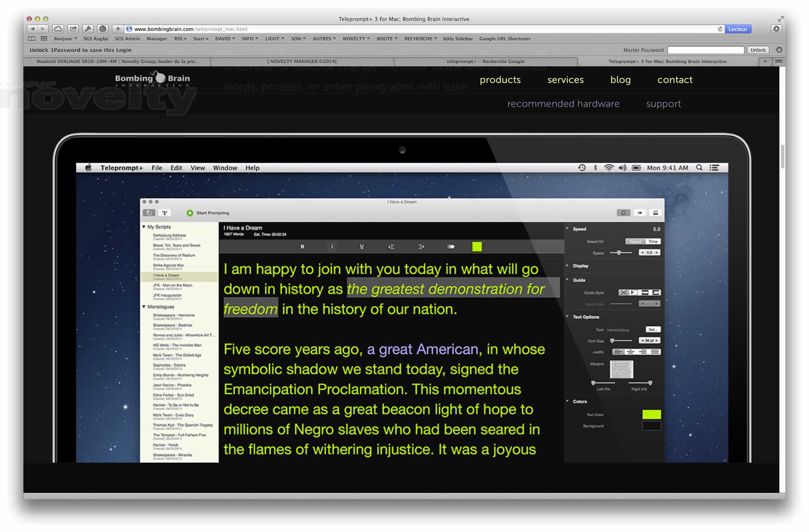Switch Speed basis to Time
Viewport: 809px width, 532px height.
pos(653,241)
